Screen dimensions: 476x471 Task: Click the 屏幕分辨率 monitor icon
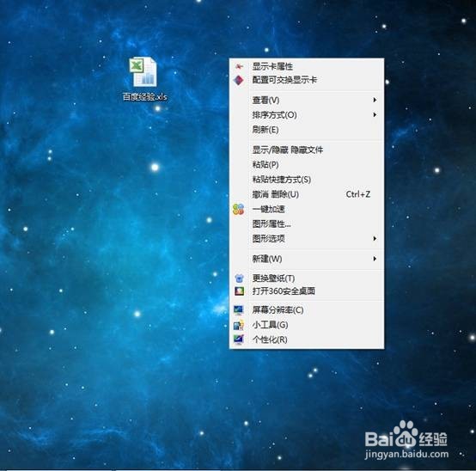tap(239, 309)
